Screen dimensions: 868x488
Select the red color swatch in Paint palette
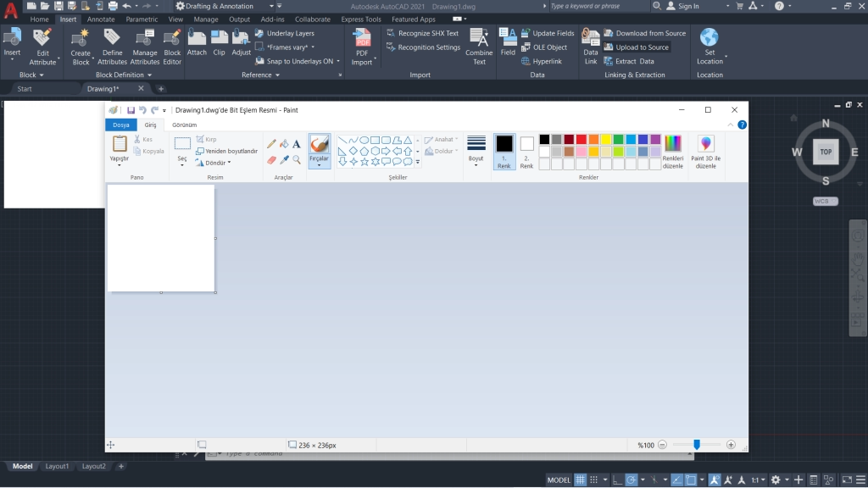[x=581, y=139]
